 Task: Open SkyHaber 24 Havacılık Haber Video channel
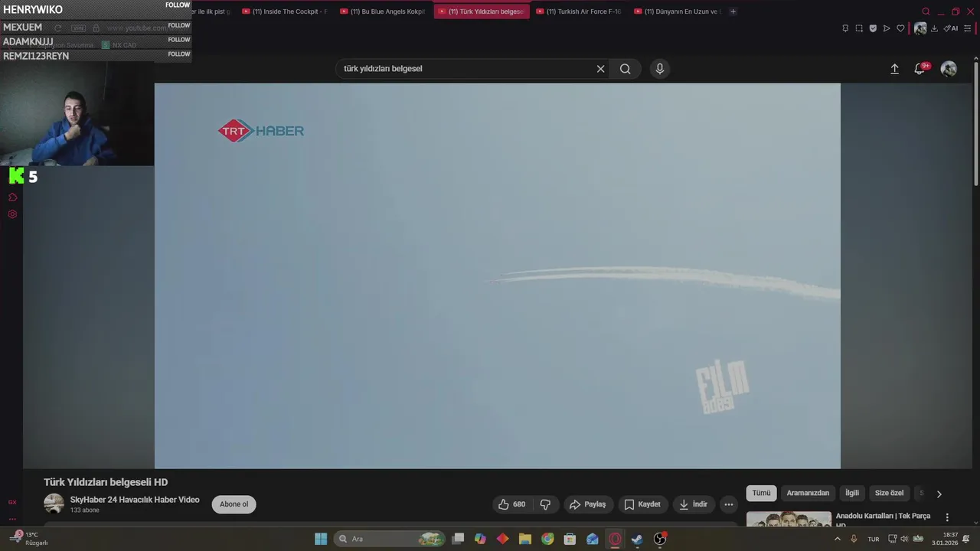135,500
